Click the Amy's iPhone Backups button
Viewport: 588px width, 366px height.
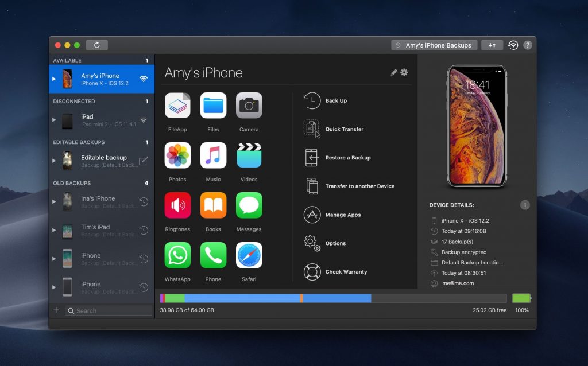point(434,45)
